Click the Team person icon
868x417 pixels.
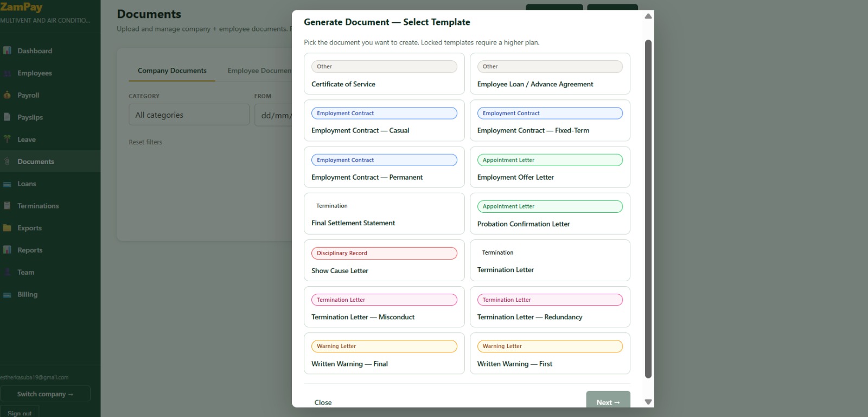coord(7,272)
